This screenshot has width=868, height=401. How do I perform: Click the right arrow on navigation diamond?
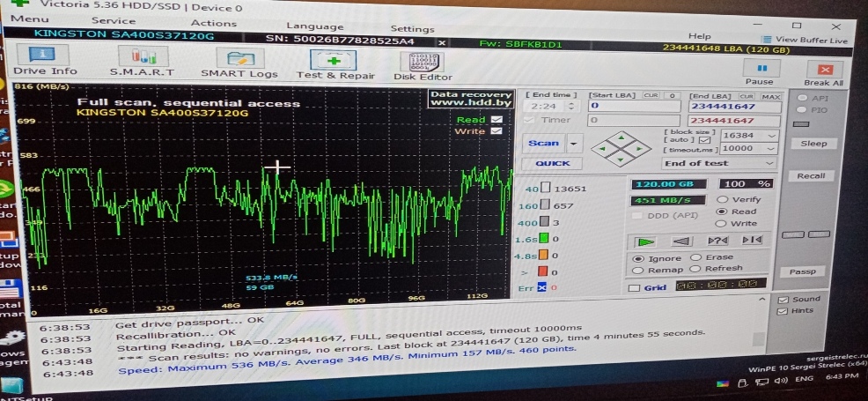(x=640, y=148)
